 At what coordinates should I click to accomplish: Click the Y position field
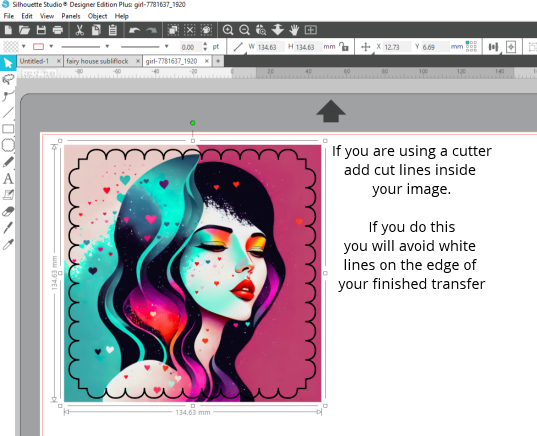tap(435, 47)
